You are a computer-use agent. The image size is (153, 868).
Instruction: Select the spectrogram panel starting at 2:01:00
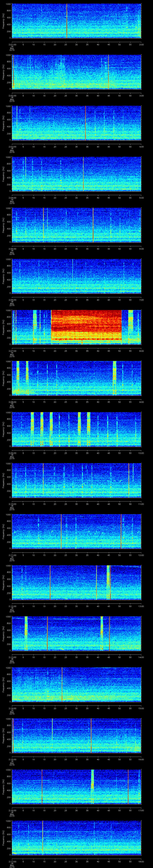point(77,21)
